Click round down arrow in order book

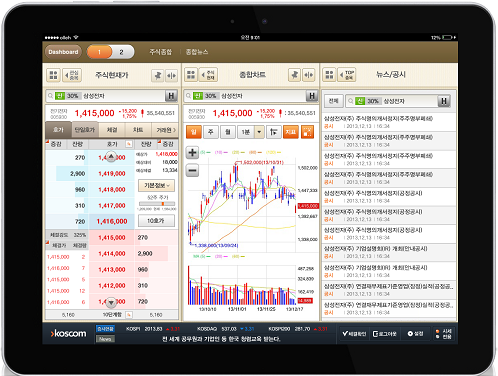coord(111,302)
